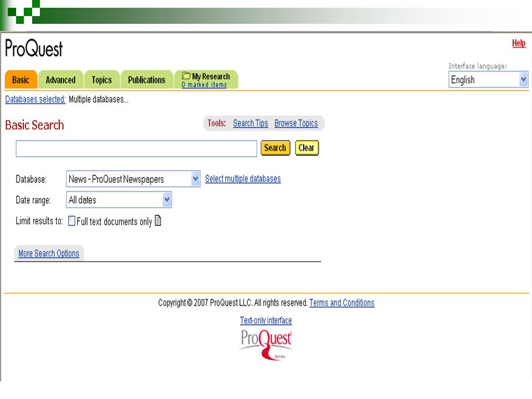Click the "Limit results to:" label
532x399 pixels.
[x=39, y=221]
